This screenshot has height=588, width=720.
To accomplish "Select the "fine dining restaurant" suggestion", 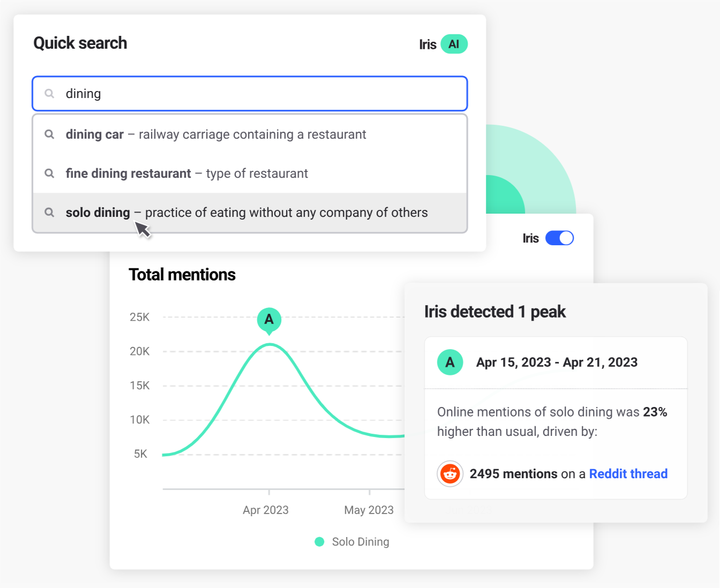I will click(250, 174).
